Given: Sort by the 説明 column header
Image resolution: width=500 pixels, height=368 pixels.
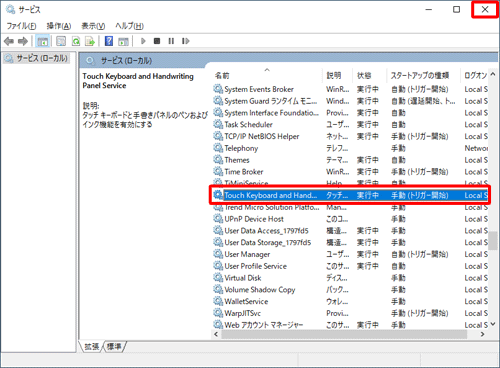Looking at the screenshot, I should point(337,76).
